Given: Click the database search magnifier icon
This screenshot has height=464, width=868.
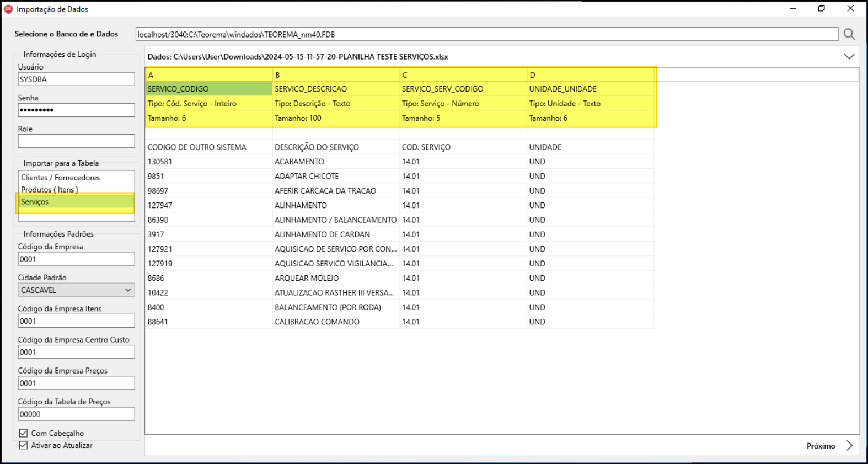Looking at the screenshot, I should pos(849,34).
